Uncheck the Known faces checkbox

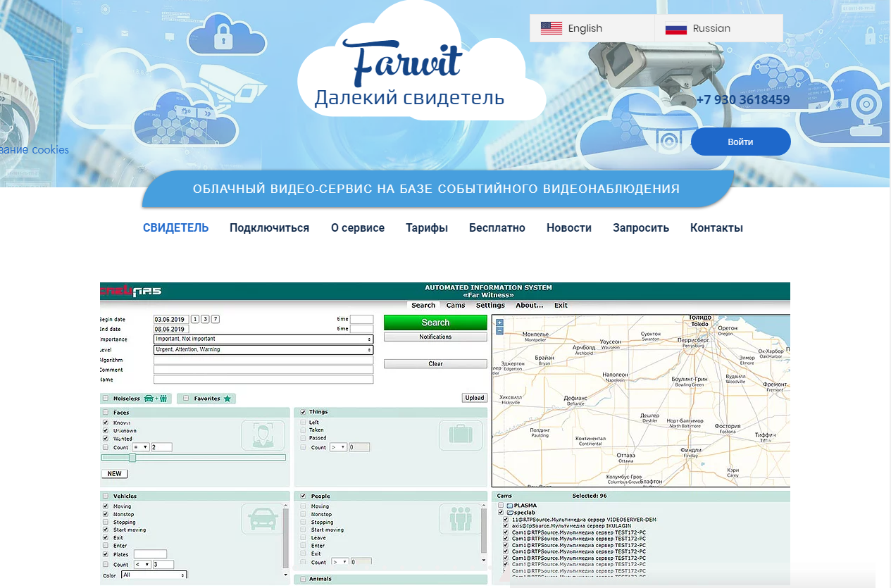(106, 423)
